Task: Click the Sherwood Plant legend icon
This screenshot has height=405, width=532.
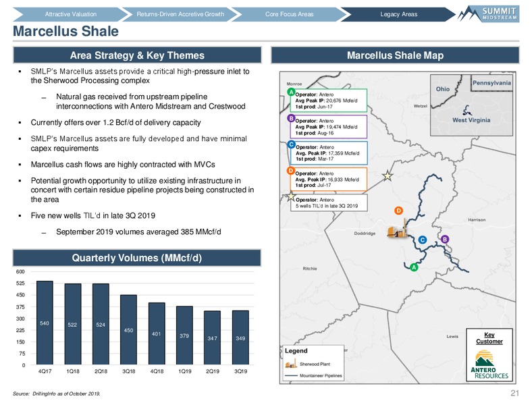Action: point(291,364)
